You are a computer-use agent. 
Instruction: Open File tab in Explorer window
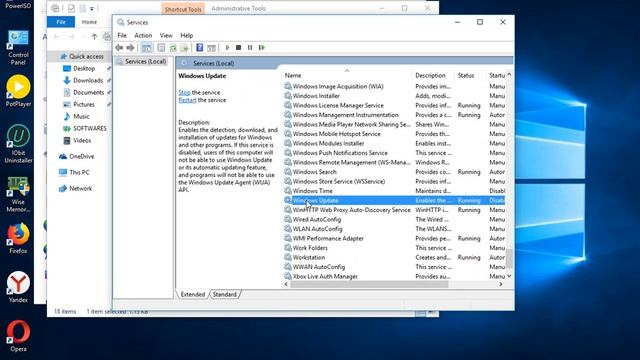(x=61, y=22)
